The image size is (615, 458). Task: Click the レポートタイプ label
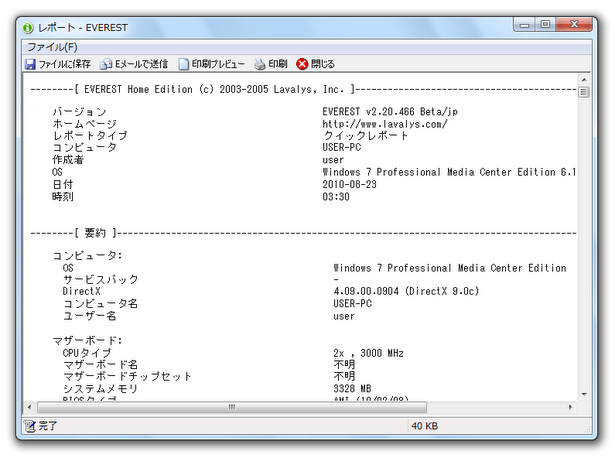tap(90, 136)
